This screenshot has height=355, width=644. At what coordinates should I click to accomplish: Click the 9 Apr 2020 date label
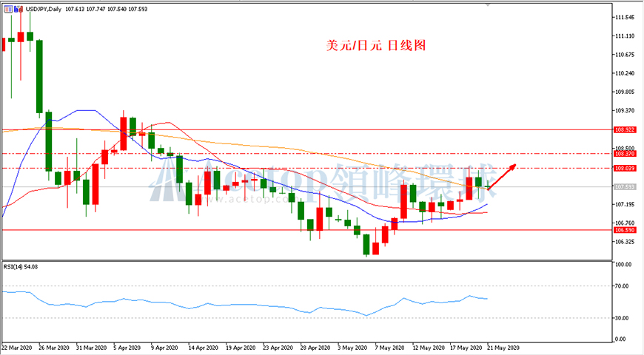click(164, 348)
